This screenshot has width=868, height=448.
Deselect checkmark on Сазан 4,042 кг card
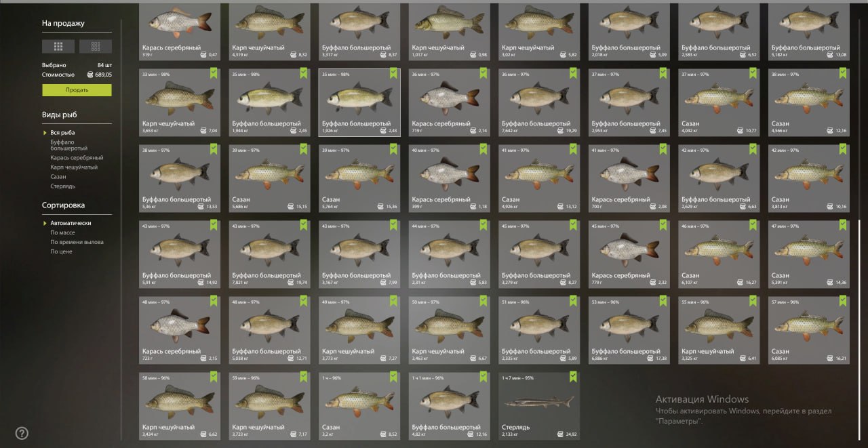pos(754,73)
